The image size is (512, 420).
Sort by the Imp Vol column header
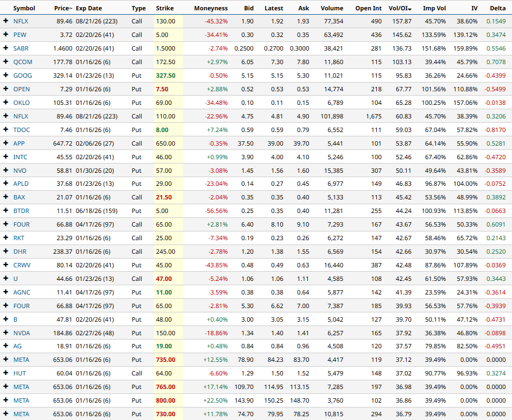tap(434, 8)
